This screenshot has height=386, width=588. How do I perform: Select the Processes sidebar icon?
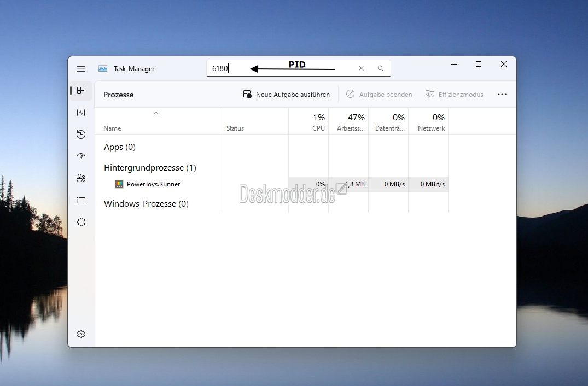pyautogui.click(x=81, y=91)
